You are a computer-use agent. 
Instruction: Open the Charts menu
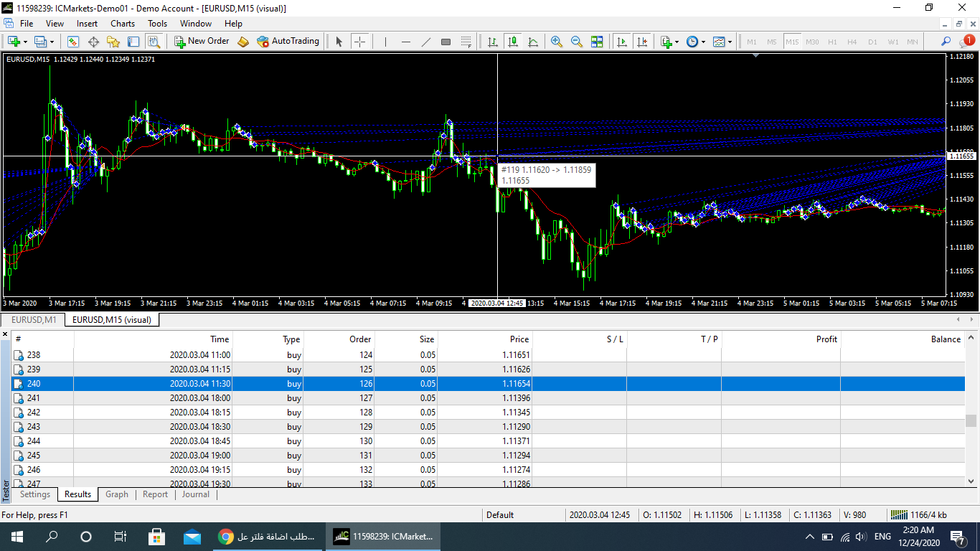pyautogui.click(x=123, y=24)
